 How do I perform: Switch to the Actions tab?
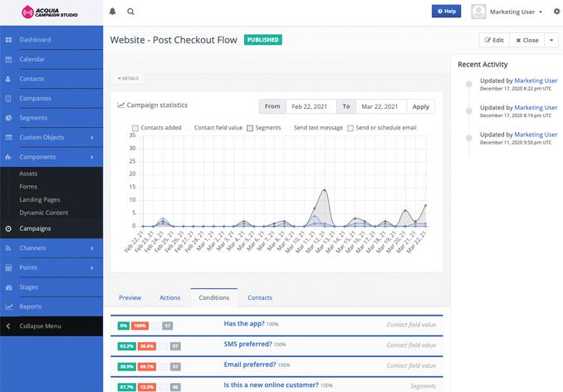tap(169, 297)
